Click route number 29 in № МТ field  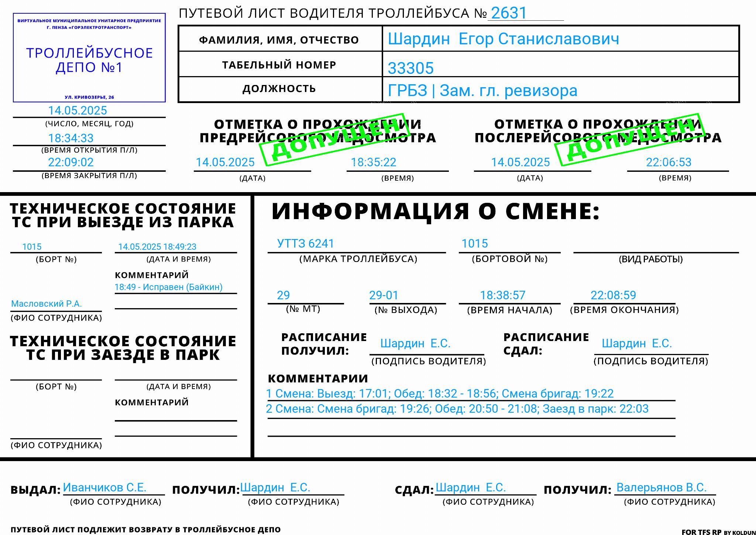(x=283, y=295)
